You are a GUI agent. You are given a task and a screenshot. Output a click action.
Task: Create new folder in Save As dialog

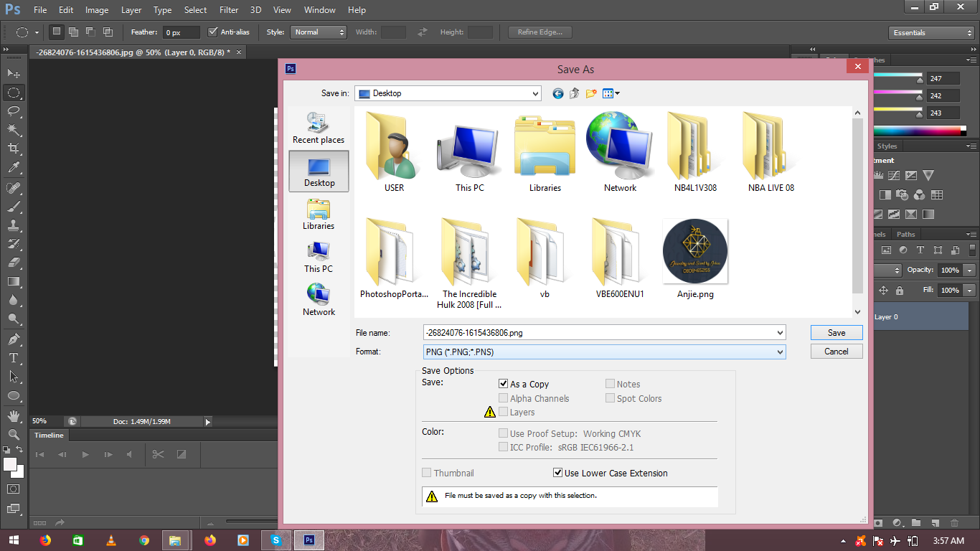[x=591, y=93]
